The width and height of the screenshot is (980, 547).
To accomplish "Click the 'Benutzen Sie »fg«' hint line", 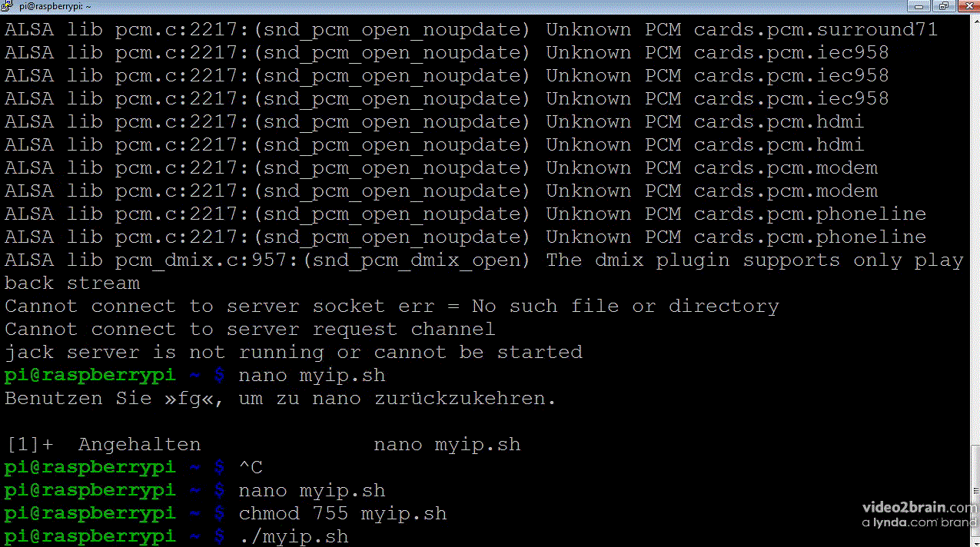I will [x=280, y=398].
